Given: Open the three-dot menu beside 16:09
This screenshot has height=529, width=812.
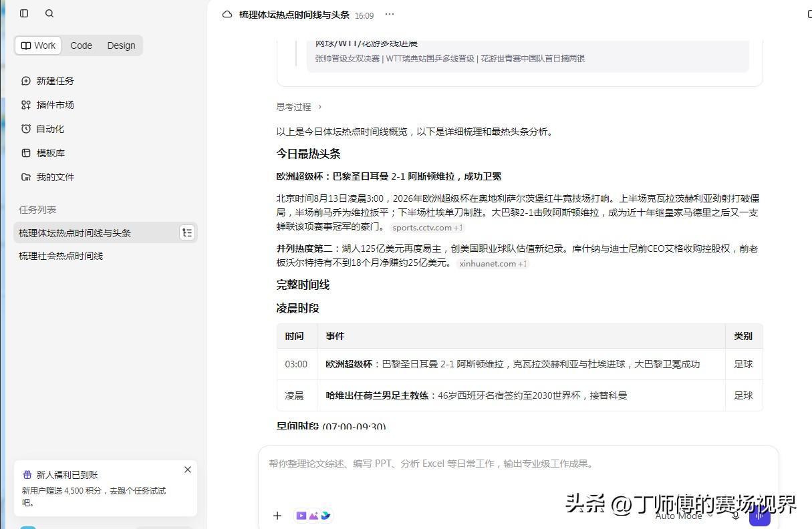Looking at the screenshot, I should tap(390, 14).
